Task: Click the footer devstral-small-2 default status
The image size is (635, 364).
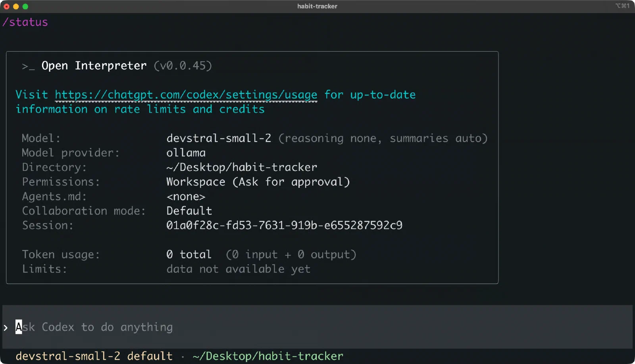Action: [x=94, y=356]
